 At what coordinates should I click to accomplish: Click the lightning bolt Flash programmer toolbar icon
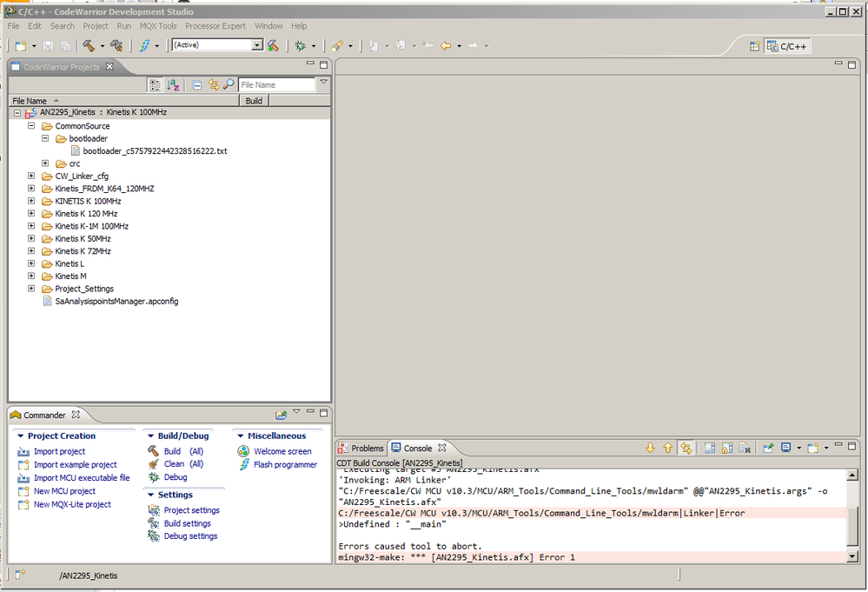(x=144, y=45)
